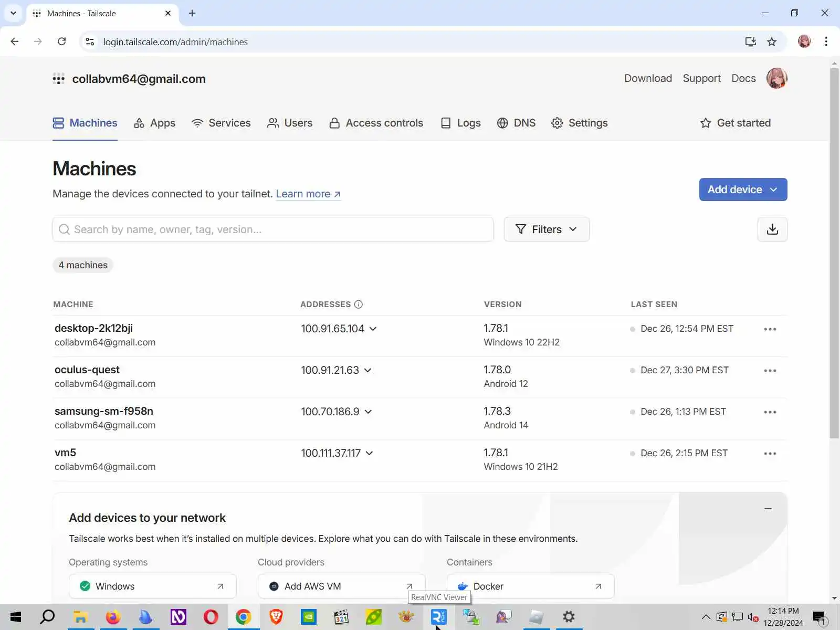Click the Get started link

pyautogui.click(x=736, y=123)
